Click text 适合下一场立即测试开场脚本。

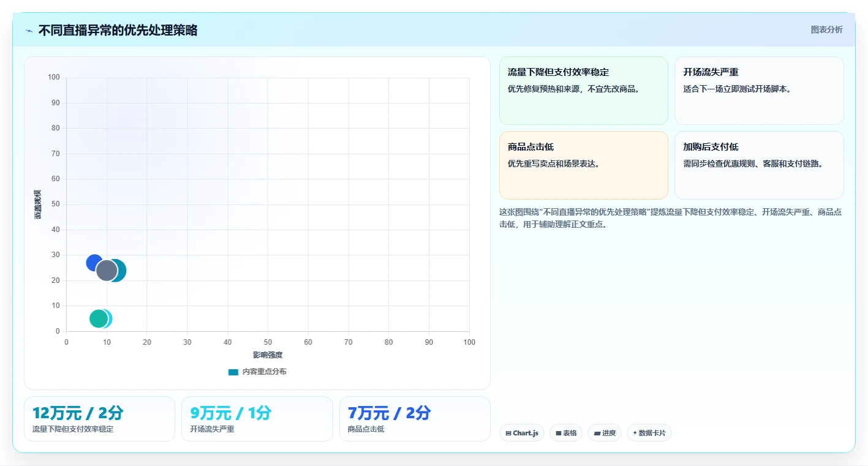[738, 89]
